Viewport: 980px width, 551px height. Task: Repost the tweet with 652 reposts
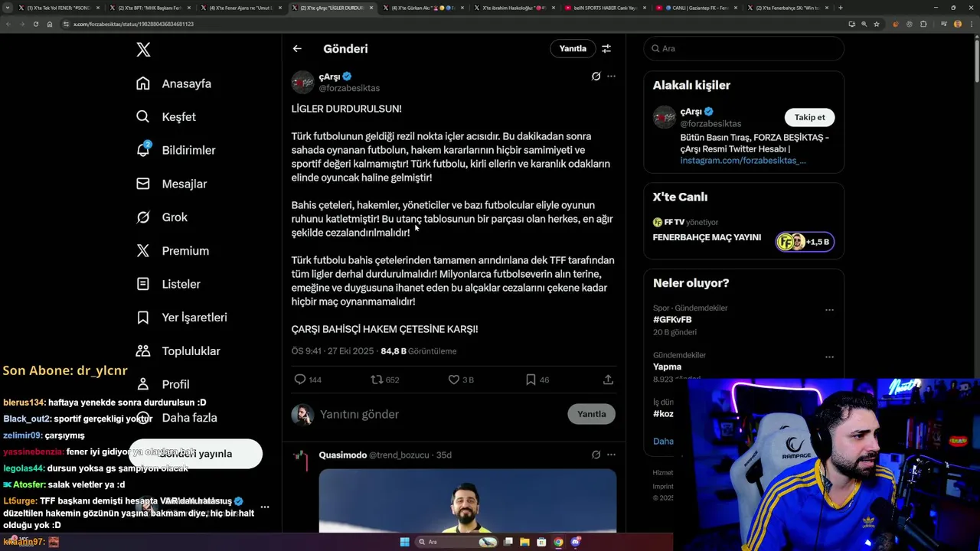click(385, 380)
